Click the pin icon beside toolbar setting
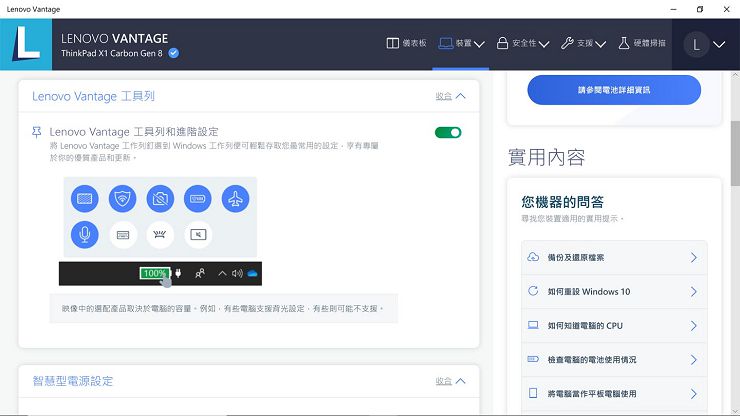740x416 pixels. [37, 132]
